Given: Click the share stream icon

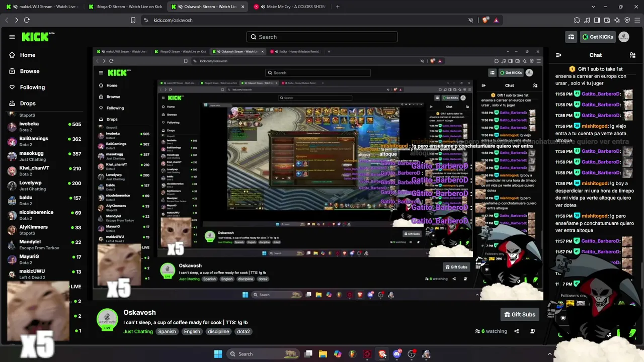Looking at the screenshot, I should [x=516, y=331].
